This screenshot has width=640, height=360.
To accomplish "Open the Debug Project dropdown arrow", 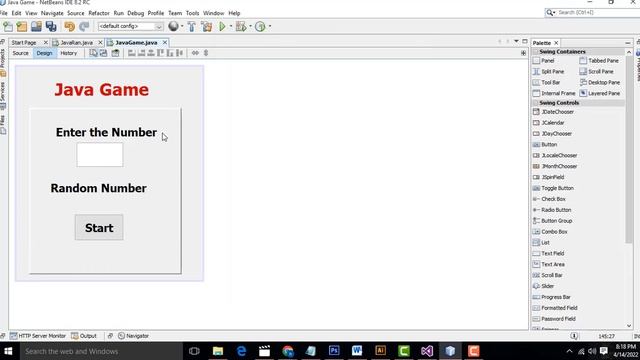I will click(250, 27).
